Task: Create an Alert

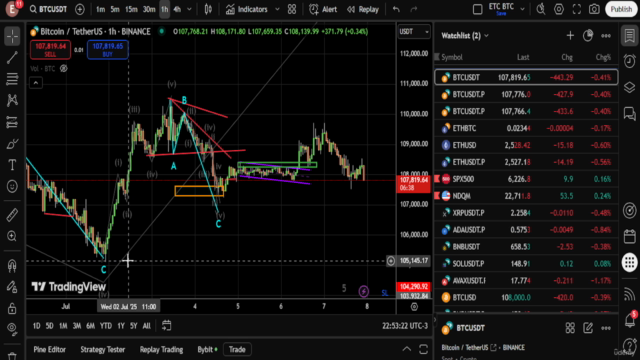Action: pyautogui.click(x=323, y=9)
